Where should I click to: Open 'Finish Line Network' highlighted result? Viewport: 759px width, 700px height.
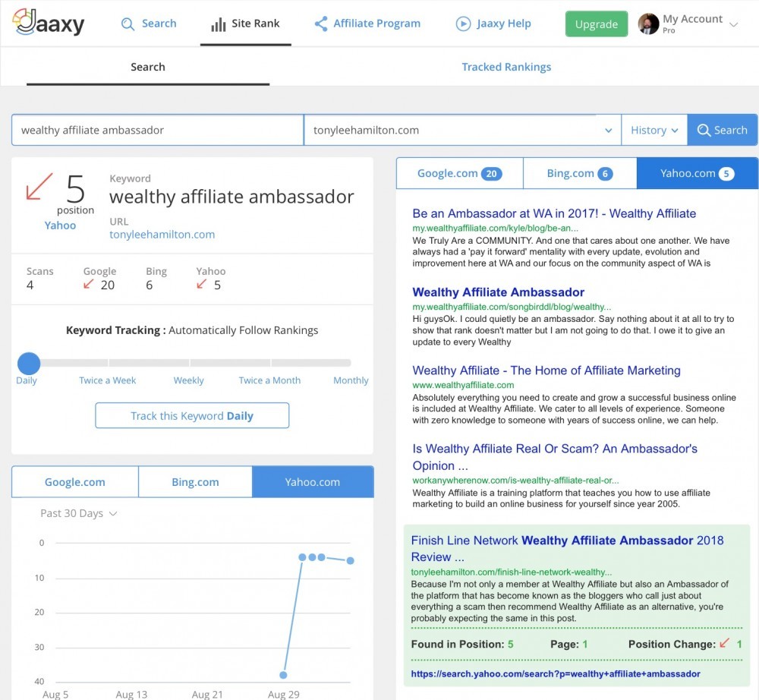567,548
